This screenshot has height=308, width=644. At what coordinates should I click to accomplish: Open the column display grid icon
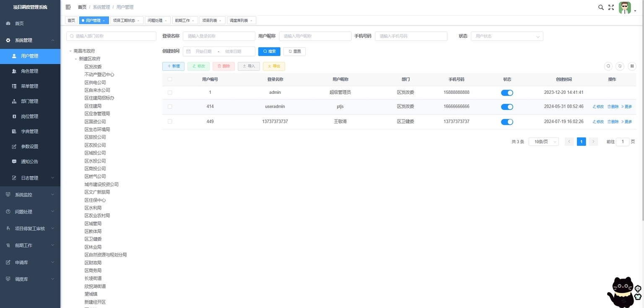pyautogui.click(x=632, y=66)
